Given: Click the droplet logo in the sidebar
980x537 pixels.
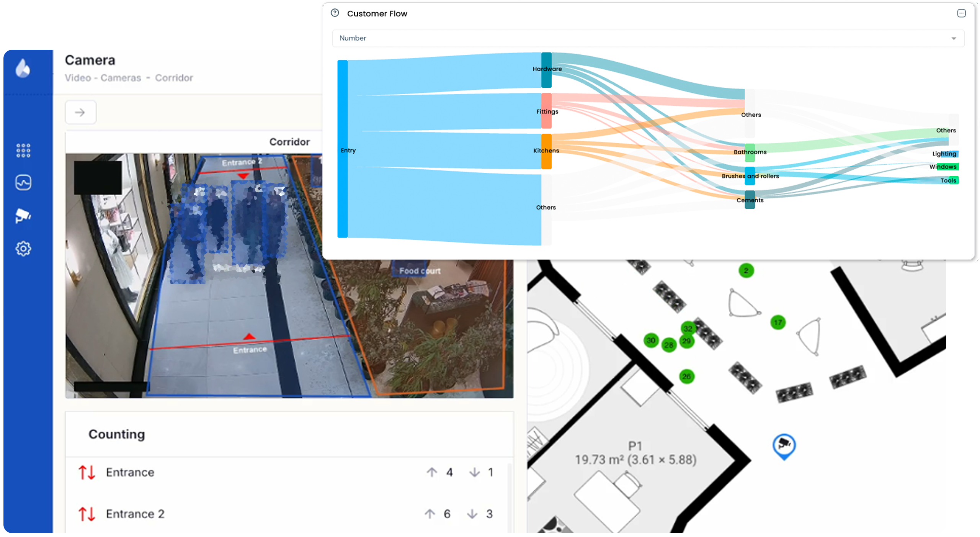Looking at the screenshot, I should pyautogui.click(x=23, y=69).
